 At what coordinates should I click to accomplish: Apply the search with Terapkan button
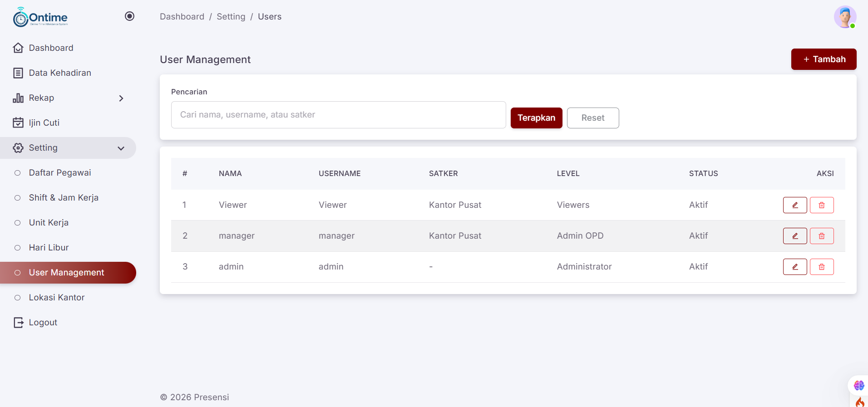click(536, 118)
